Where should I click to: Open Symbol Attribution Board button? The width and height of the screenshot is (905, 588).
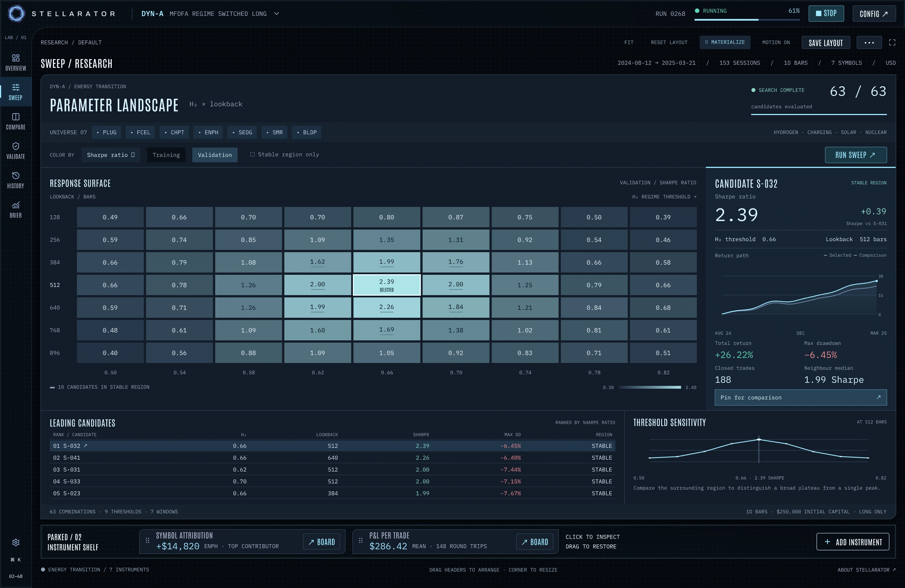click(321, 542)
